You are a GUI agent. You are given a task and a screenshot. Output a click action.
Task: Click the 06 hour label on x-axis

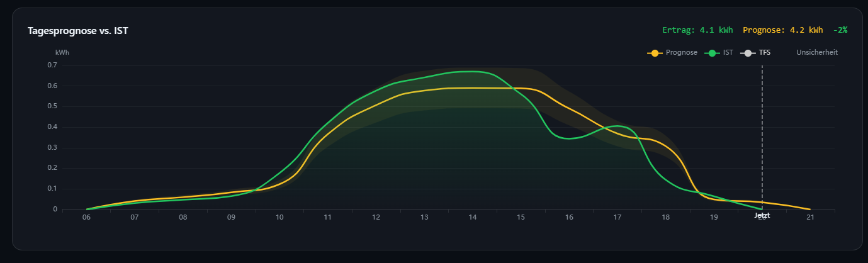click(86, 218)
